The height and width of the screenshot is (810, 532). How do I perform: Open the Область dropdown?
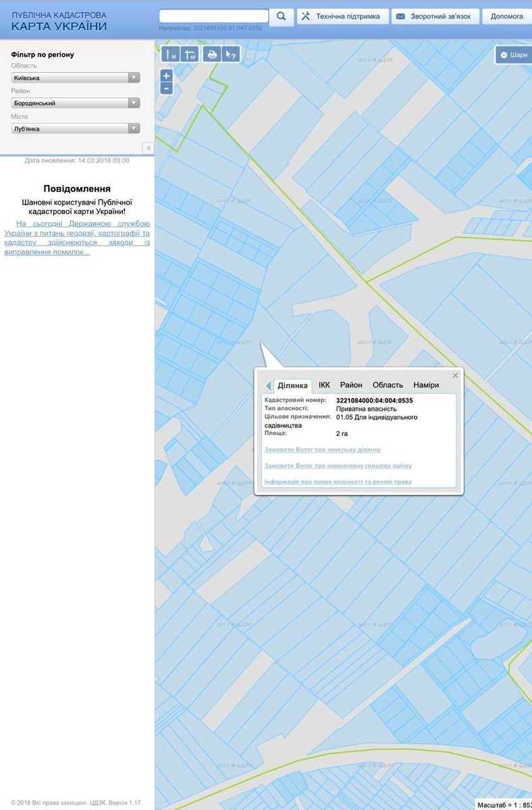76,78
